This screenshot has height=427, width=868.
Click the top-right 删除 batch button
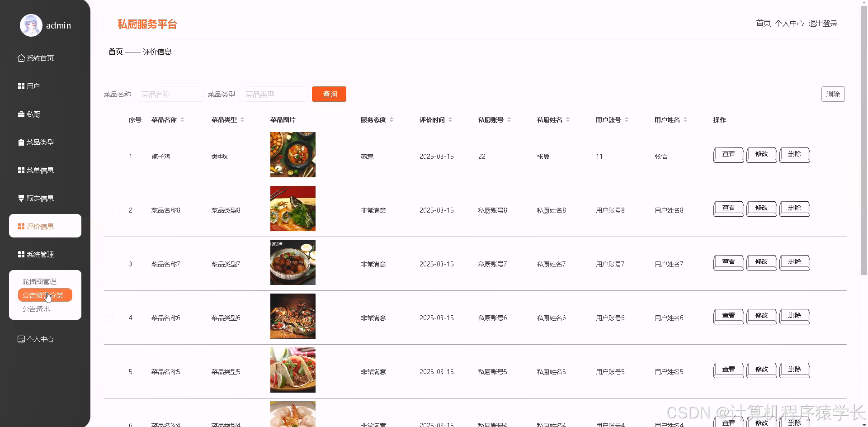833,94
